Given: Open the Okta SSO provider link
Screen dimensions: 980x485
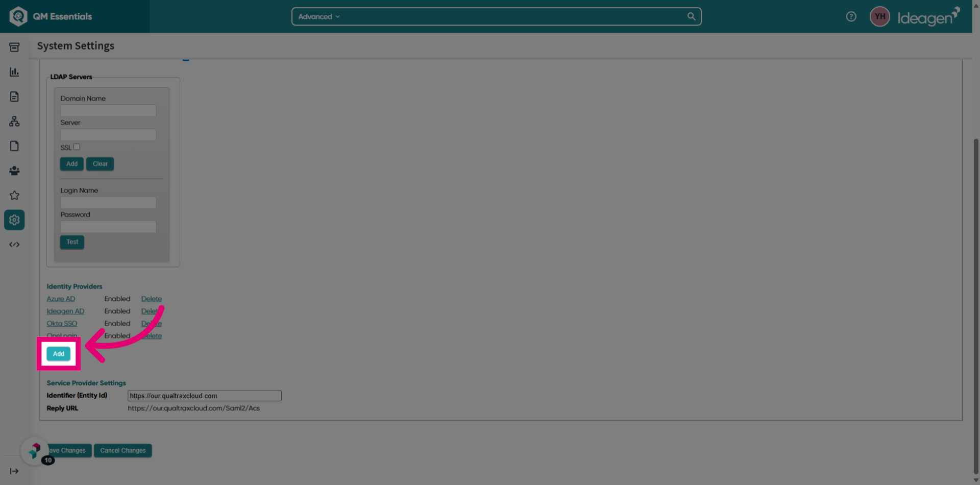Looking at the screenshot, I should pyautogui.click(x=62, y=323).
